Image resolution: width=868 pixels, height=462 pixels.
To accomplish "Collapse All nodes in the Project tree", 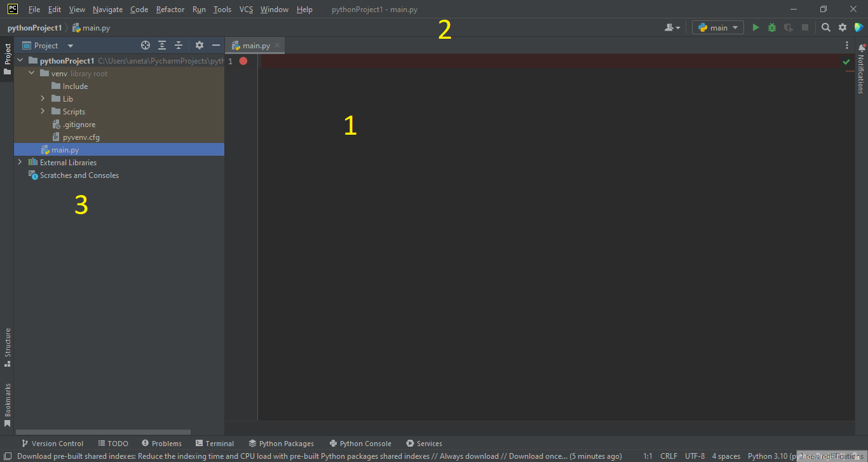I will click(178, 45).
